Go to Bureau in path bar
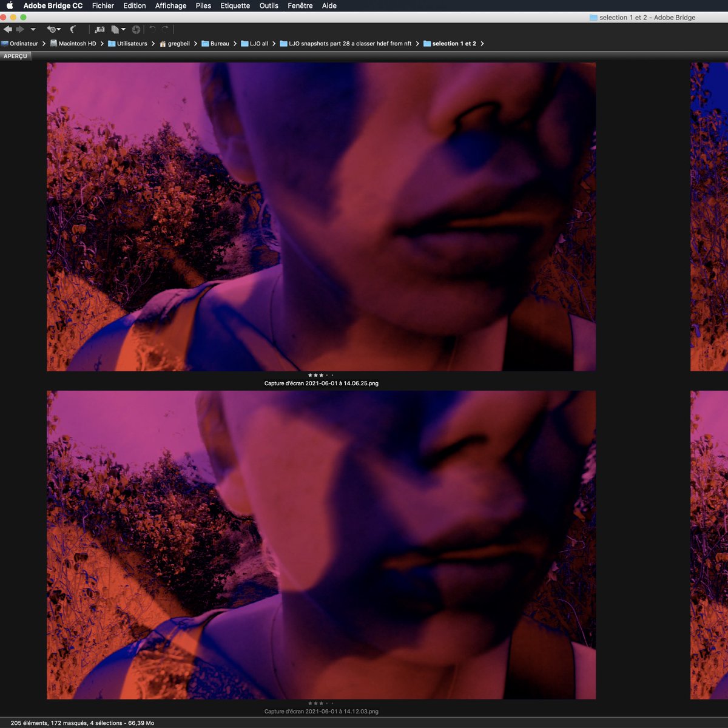Screen dimensions: 728x728 point(215,44)
